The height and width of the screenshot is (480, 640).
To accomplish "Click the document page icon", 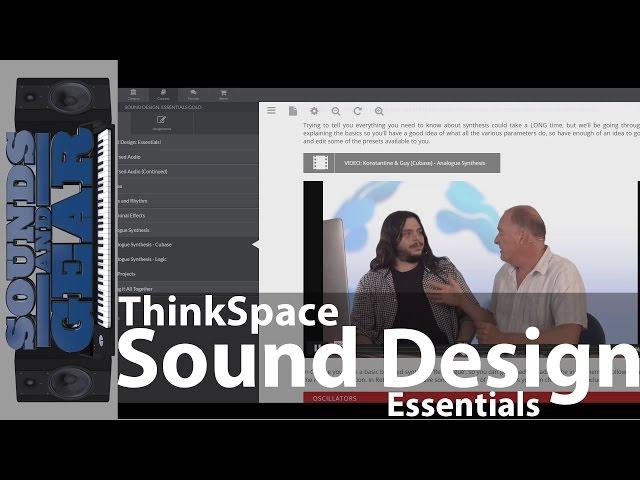I will 292,111.
